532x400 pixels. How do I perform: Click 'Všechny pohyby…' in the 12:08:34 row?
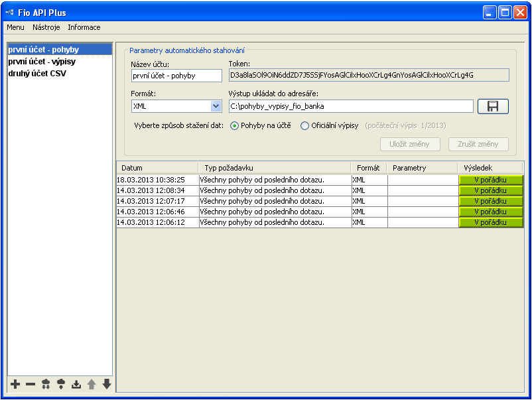coord(275,190)
